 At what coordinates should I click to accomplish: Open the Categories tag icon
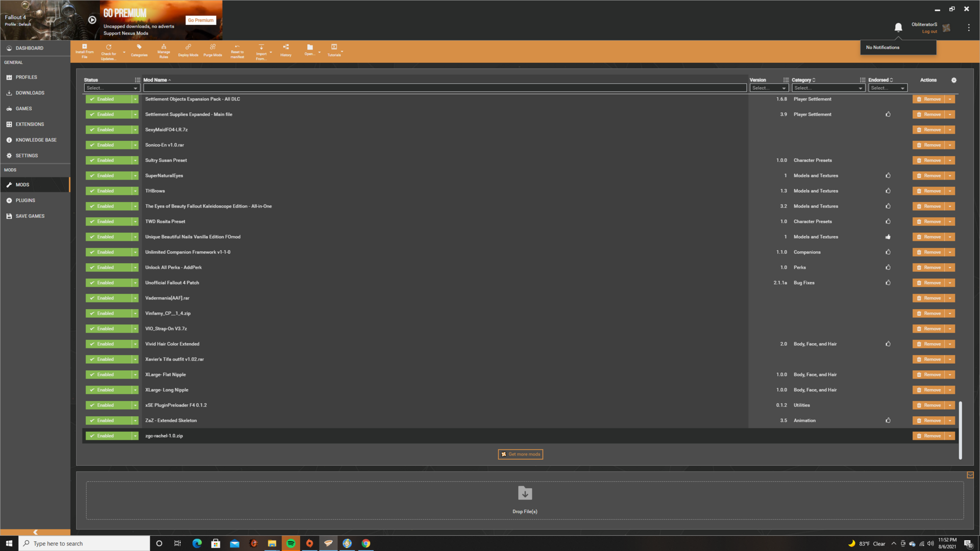click(x=139, y=47)
